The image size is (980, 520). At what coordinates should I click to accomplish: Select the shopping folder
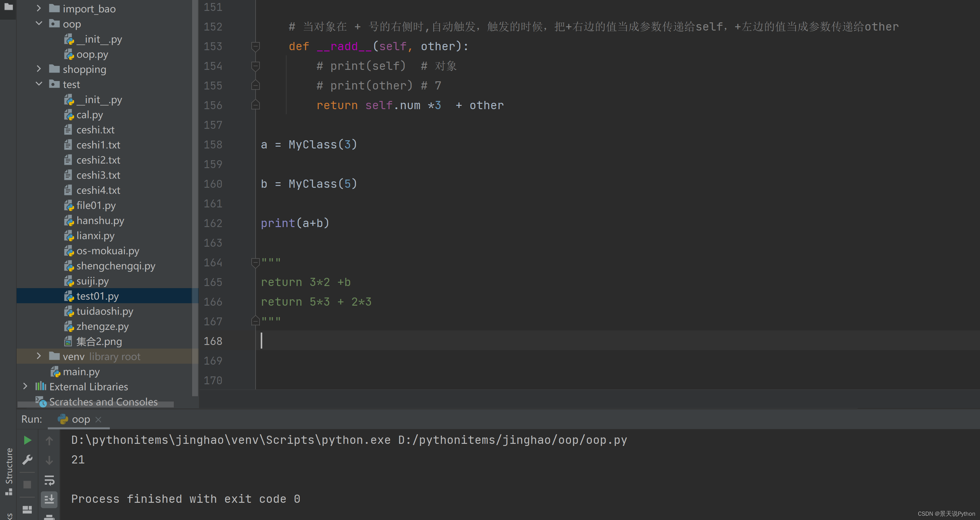pos(78,69)
